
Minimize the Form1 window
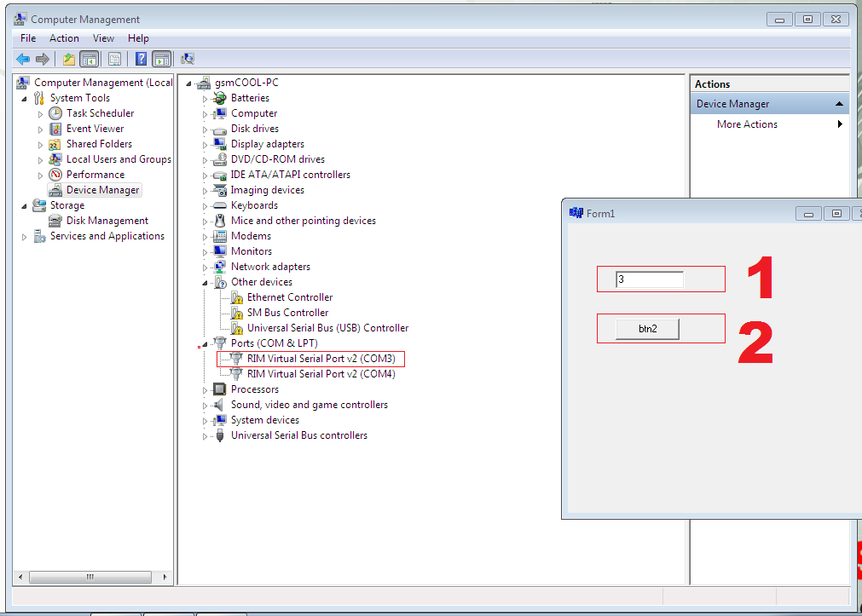808,214
